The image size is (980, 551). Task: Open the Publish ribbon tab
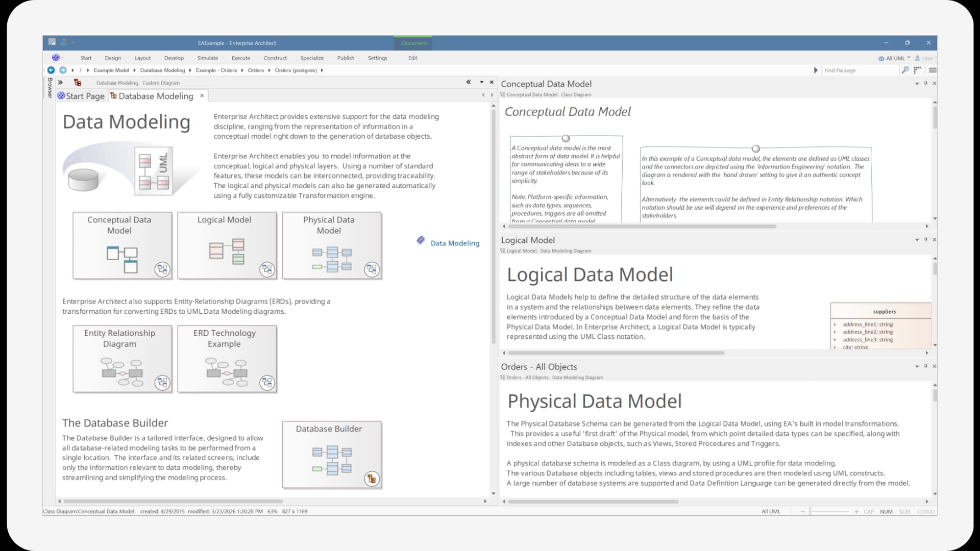(x=346, y=58)
